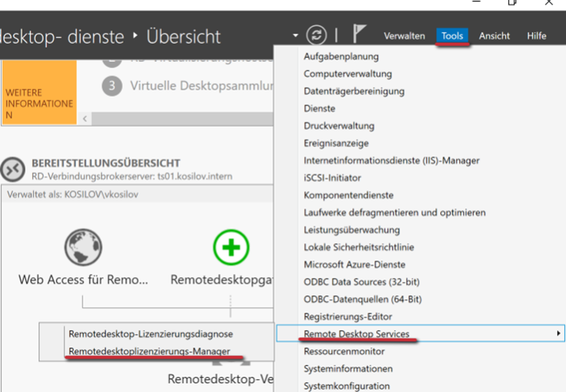This screenshot has width=566, height=392.
Task: Click the green plus Remotedesktopgateway icon
Action: point(231,247)
